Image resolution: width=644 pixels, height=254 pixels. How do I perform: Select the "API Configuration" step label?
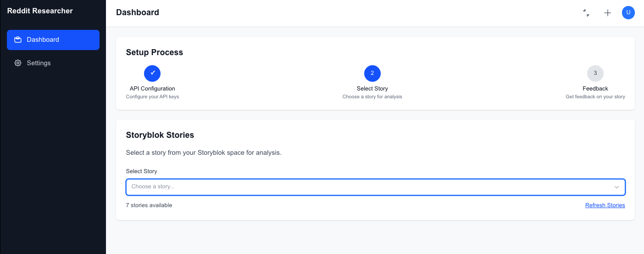152,89
